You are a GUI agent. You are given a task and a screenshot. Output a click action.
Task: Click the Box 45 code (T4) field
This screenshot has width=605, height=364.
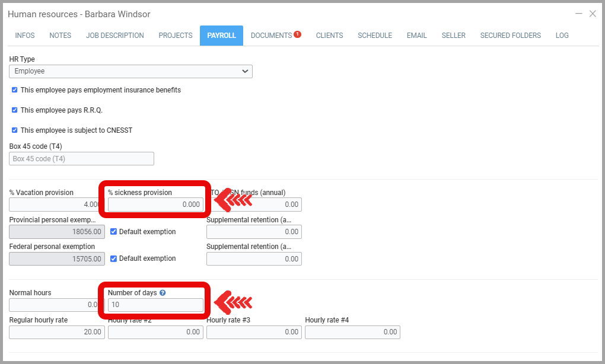pyautogui.click(x=81, y=159)
